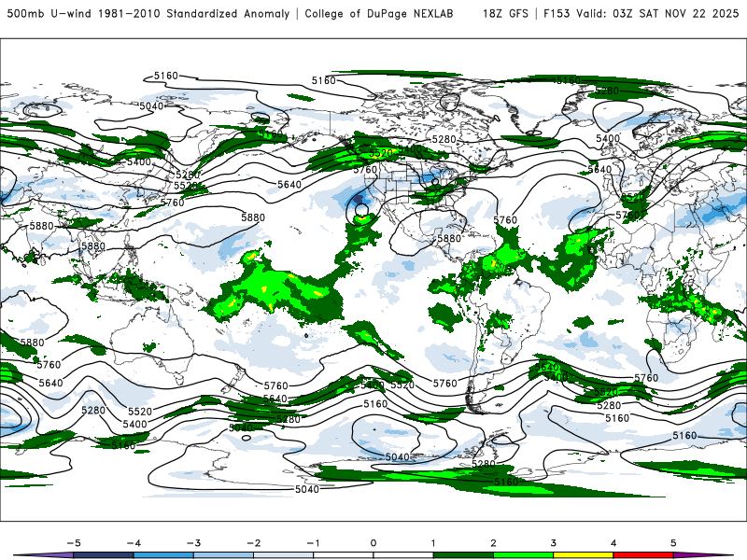Click the palest blue −2 to −1 colorbar segment

(x=284, y=555)
